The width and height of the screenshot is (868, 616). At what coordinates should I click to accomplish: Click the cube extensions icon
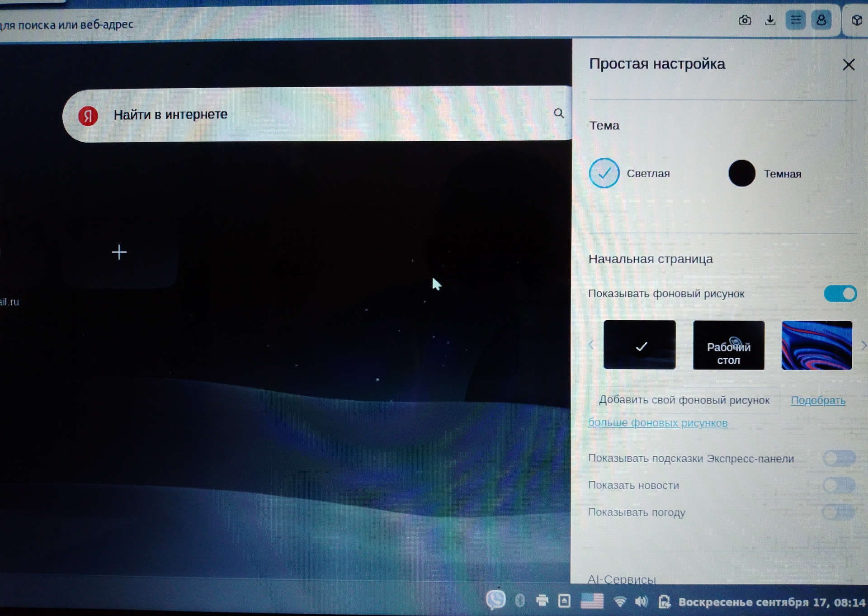(x=856, y=20)
